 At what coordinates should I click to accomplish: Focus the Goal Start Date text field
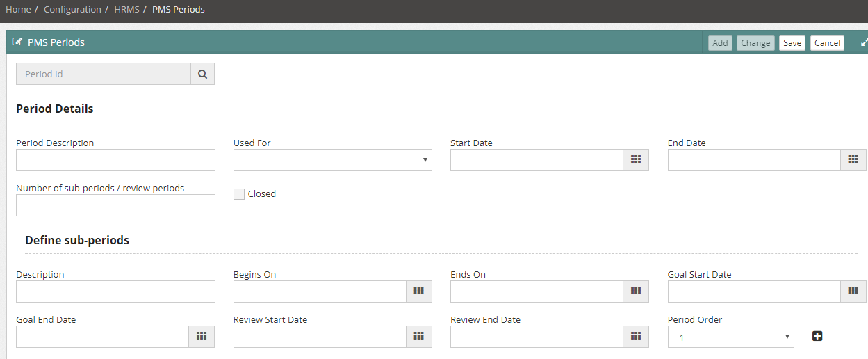755,292
